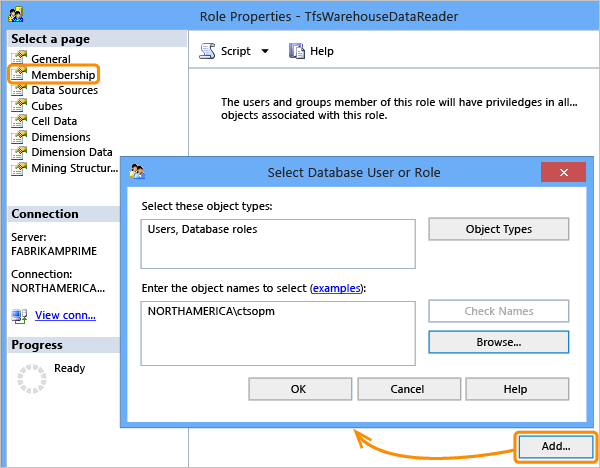This screenshot has height=468, width=600.
Task: Click the Help book icon in toolbar
Action: [297, 51]
